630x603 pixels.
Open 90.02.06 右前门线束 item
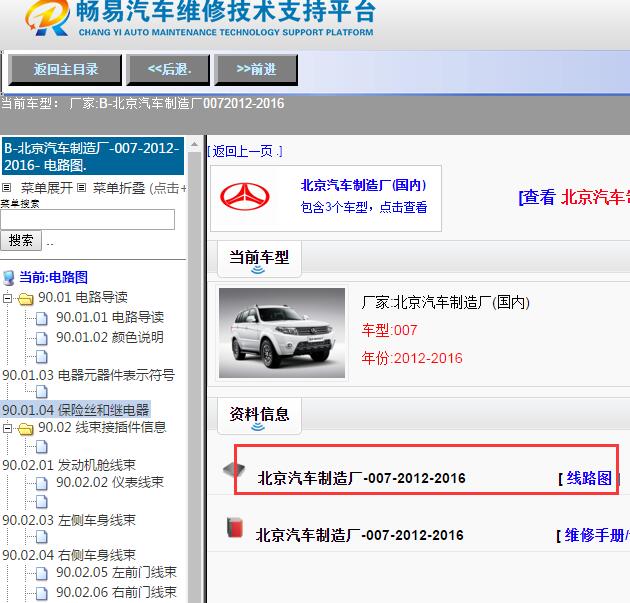(x=116, y=592)
